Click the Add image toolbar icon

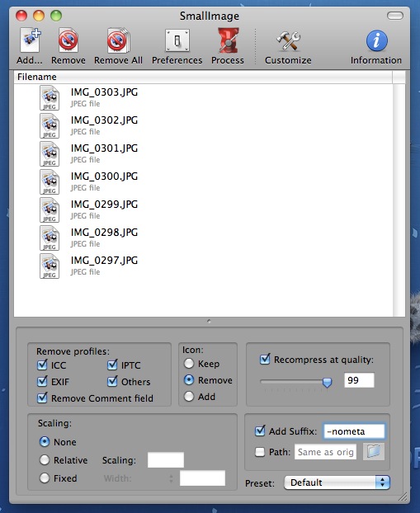pyautogui.click(x=30, y=41)
